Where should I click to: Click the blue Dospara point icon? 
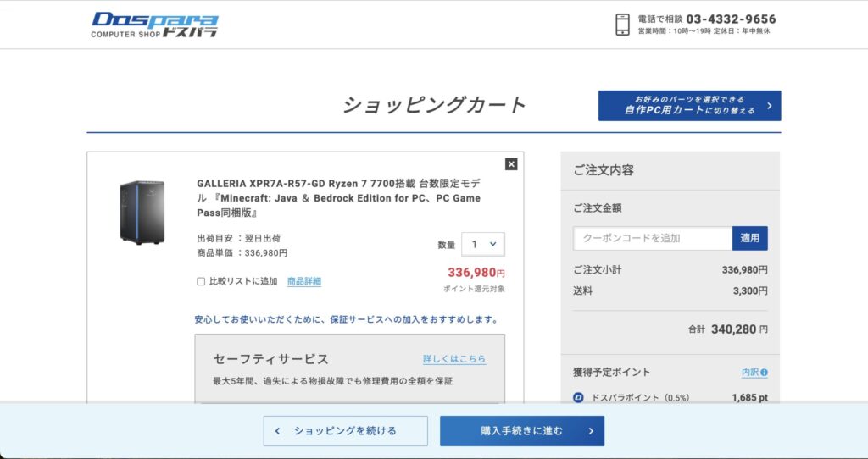pyautogui.click(x=579, y=396)
